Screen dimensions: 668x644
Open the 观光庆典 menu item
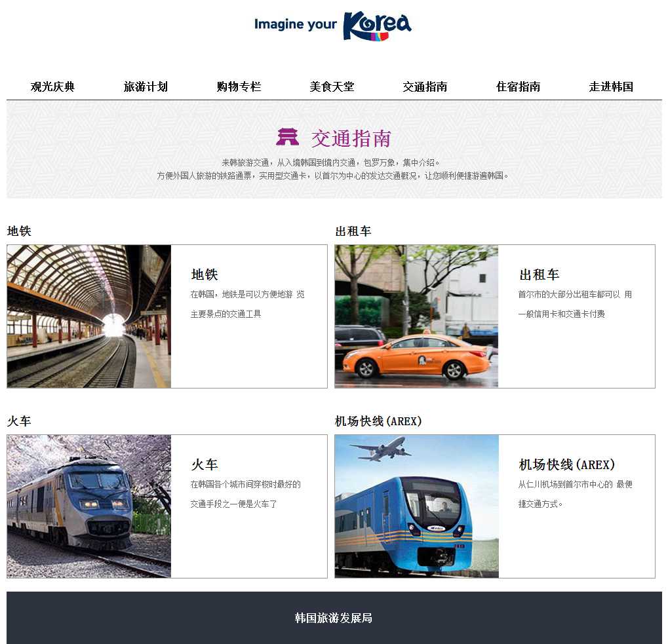click(52, 86)
